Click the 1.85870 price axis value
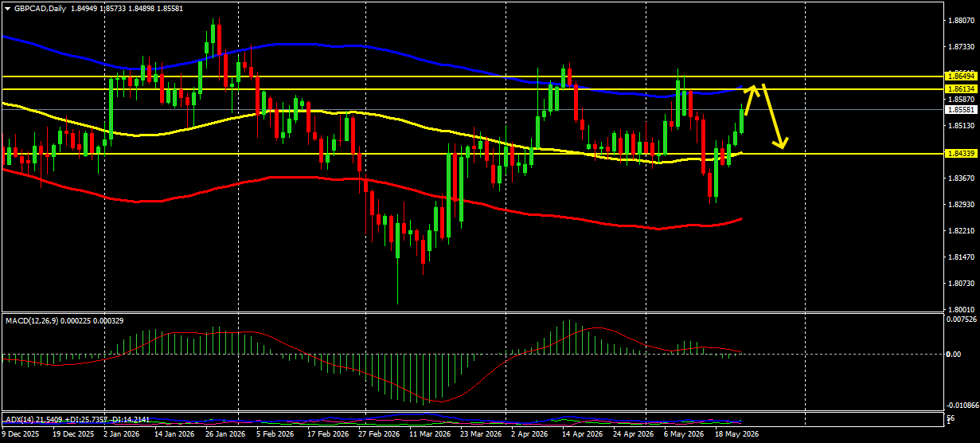This screenshot has width=980, height=443. pyautogui.click(x=962, y=99)
